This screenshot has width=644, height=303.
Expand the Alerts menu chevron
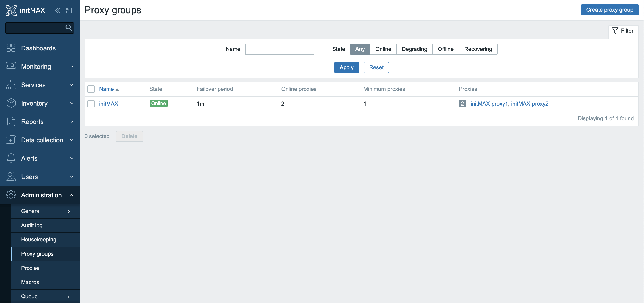tap(72, 158)
